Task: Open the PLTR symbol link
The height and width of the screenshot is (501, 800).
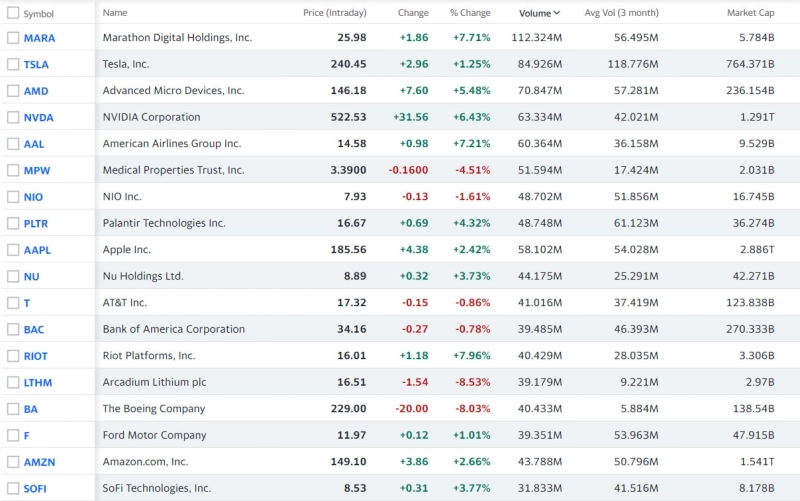Action: coord(36,224)
